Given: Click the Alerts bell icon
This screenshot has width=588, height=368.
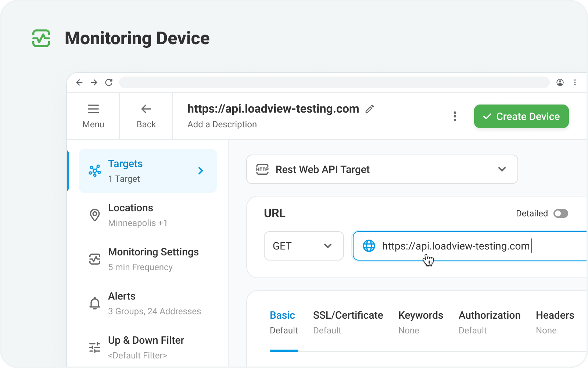Looking at the screenshot, I should [95, 303].
